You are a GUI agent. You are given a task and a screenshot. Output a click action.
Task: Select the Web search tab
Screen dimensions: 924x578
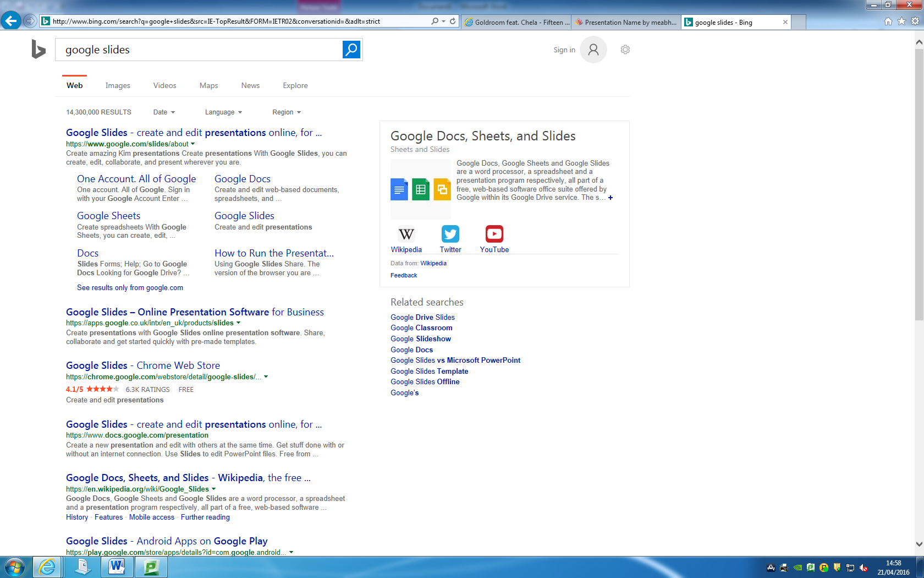coord(75,85)
